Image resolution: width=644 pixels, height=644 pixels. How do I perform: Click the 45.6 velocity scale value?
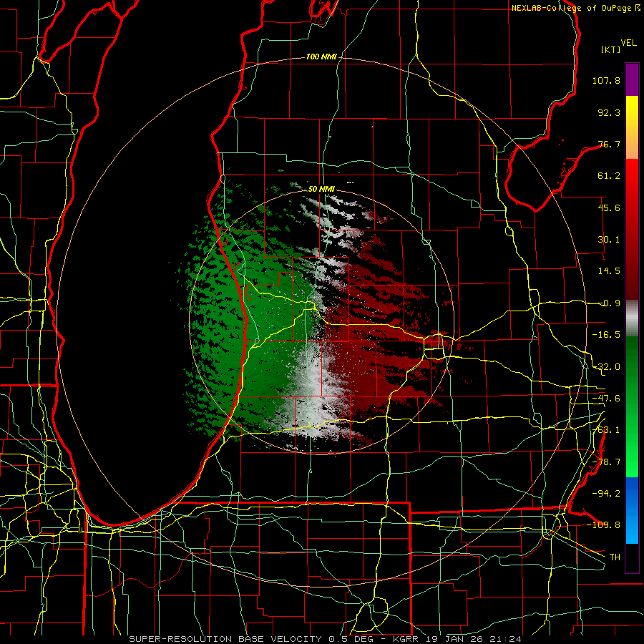(609, 208)
